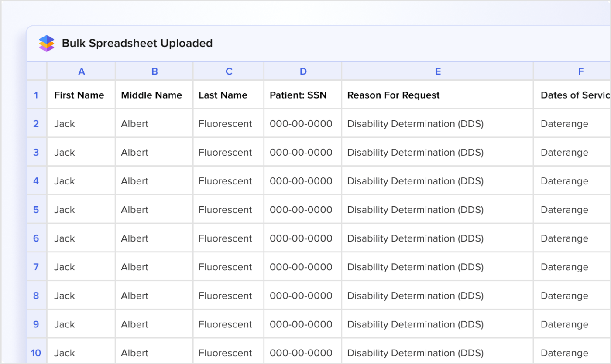Select column C header
This screenshot has height=364, width=611.
point(229,71)
